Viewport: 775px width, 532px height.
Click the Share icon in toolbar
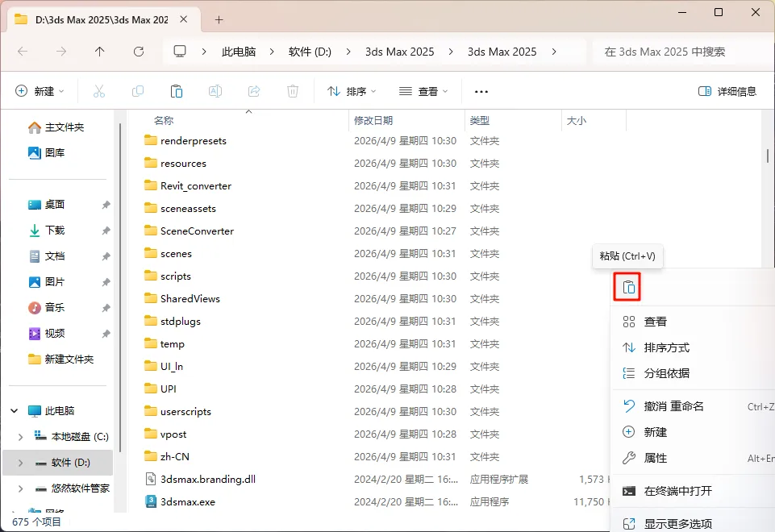pos(254,91)
